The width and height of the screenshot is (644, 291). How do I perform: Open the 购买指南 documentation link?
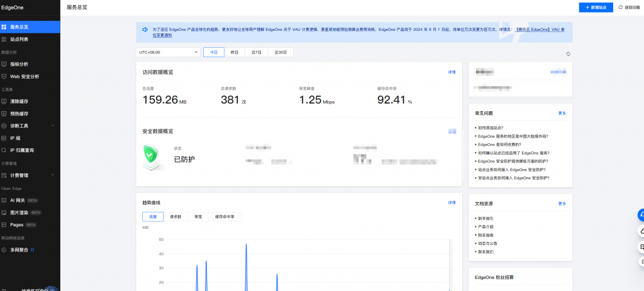pos(486,235)
